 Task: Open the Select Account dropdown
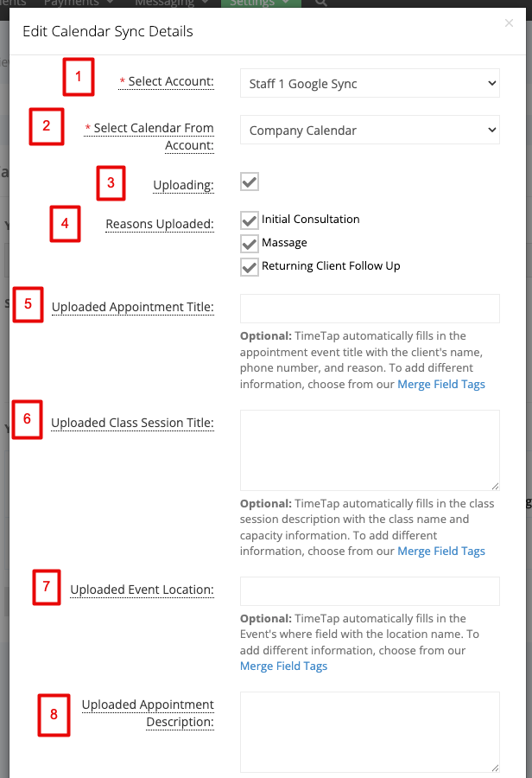(370, 83)
